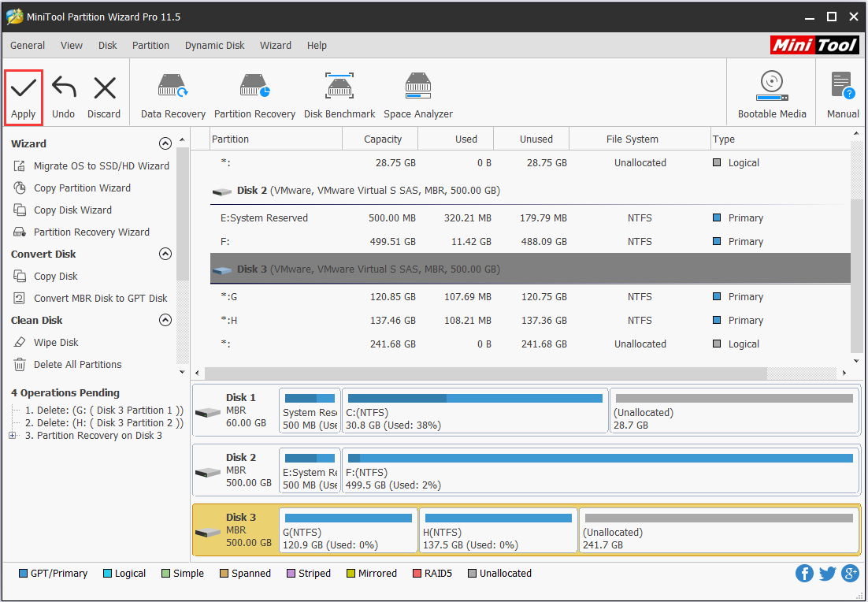Select the *:H partition row
868x602 pixels.
tap(530, 320)
